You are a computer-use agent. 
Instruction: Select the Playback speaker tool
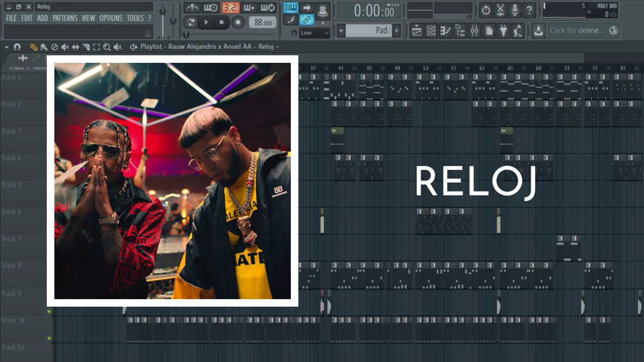click(117, 47)
